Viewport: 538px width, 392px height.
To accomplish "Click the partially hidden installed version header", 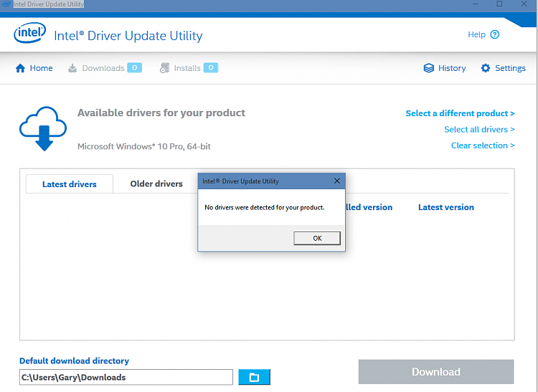I will tap(369, 207).
